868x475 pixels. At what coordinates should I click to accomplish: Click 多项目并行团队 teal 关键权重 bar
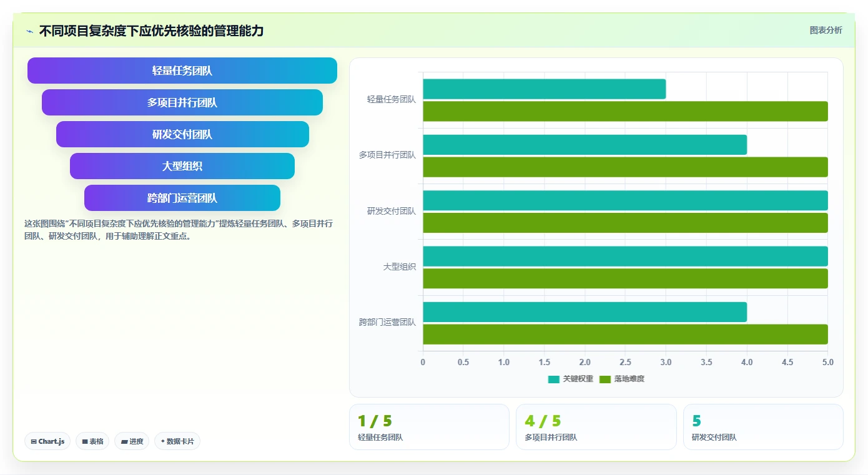[x=585, y=145]
